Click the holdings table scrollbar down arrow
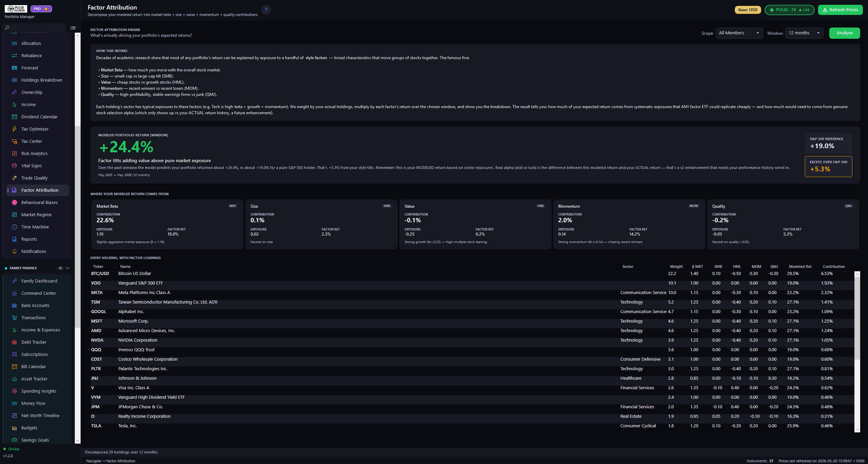 pyautogui.click(x=857, y=430)
